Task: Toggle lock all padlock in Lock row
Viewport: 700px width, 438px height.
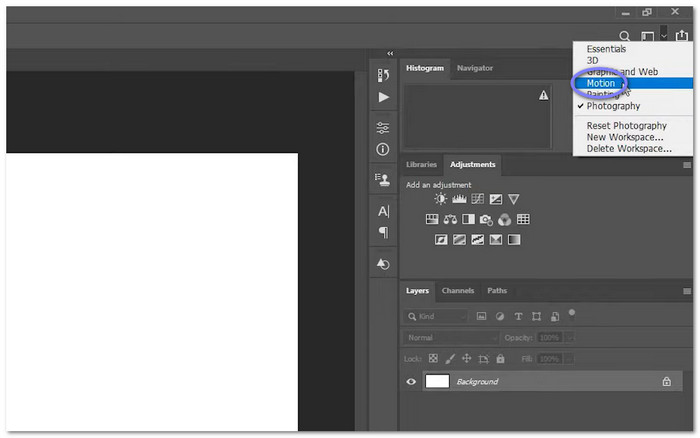Action: click(500, 359)
